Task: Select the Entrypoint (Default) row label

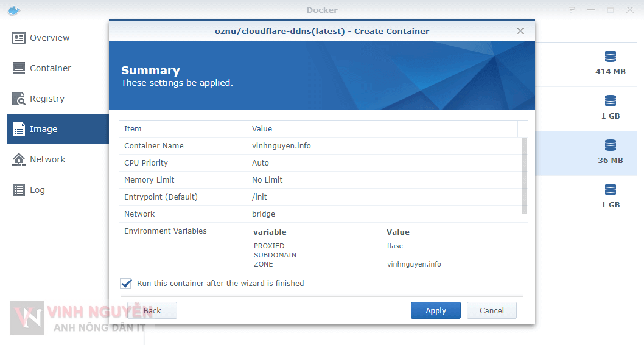Action: (x=161, y=197)
